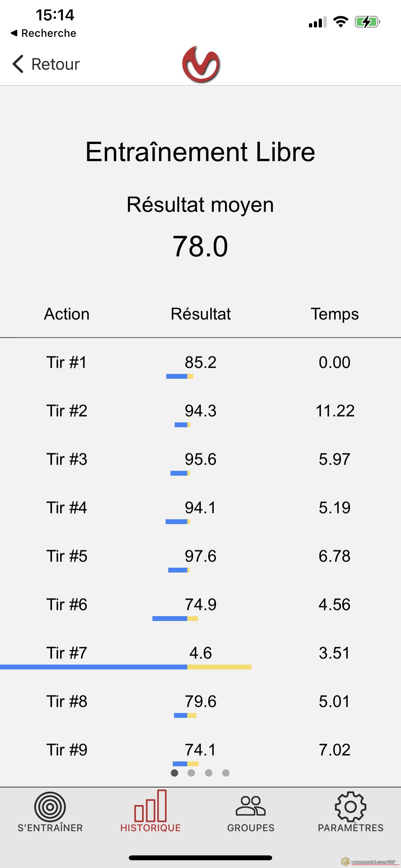Switch to second page dot
Screen dimensions: 401x868
pyautogui.click(x=191, y=773)
